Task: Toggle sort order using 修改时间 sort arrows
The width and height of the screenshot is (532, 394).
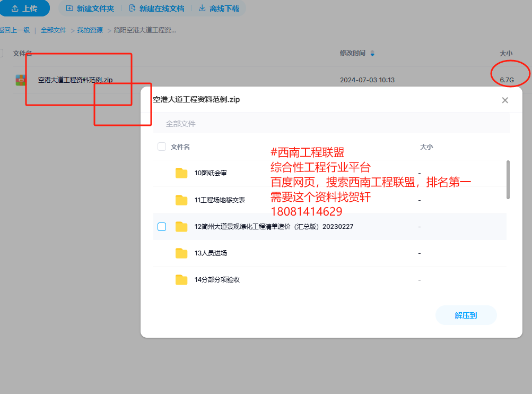Action: click(x=372, y=53)
